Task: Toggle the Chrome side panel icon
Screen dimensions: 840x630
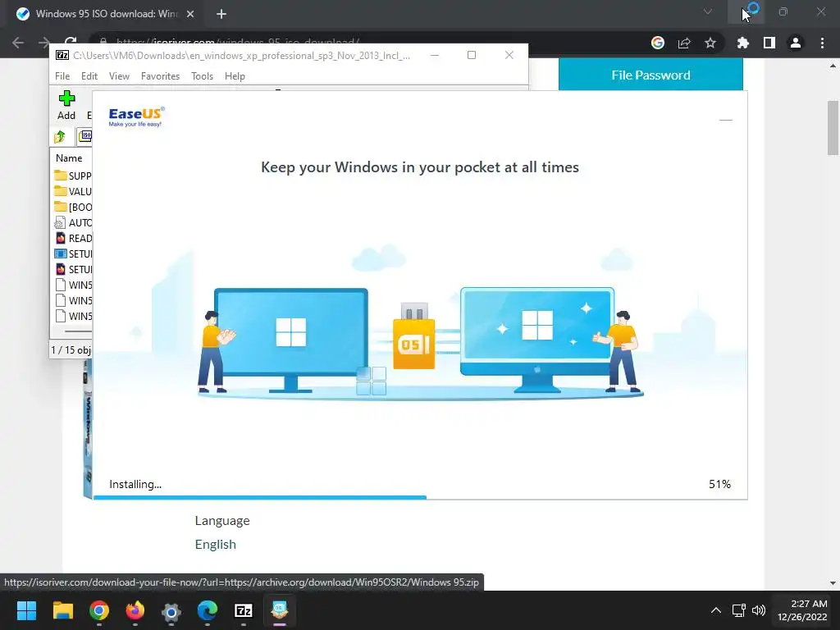Action: [x=769, y=43]
